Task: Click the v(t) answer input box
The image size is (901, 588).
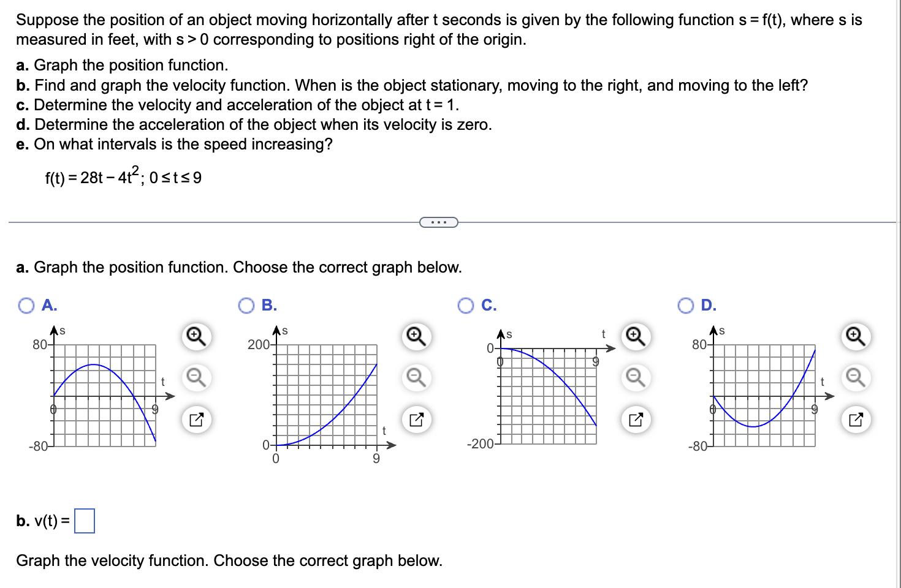Action: tap(85, 521)
